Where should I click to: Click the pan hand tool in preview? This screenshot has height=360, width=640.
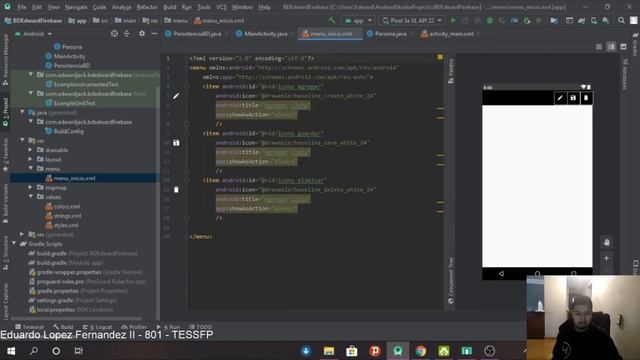point(607,242)
